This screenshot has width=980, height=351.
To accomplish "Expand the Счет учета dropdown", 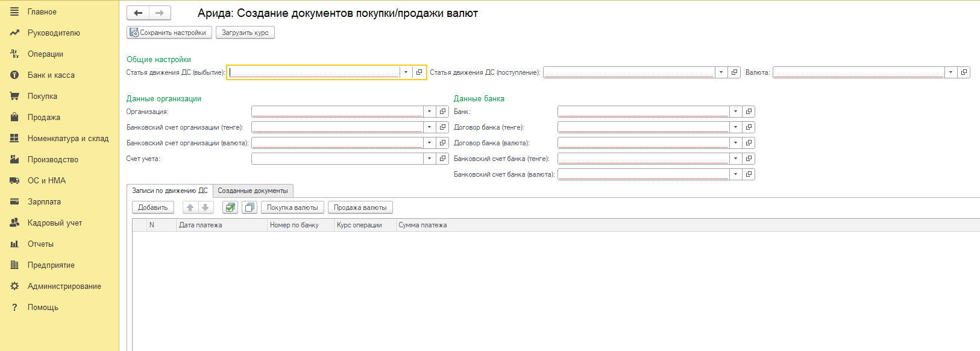I will pyautogui.click(x=429, y=159).
